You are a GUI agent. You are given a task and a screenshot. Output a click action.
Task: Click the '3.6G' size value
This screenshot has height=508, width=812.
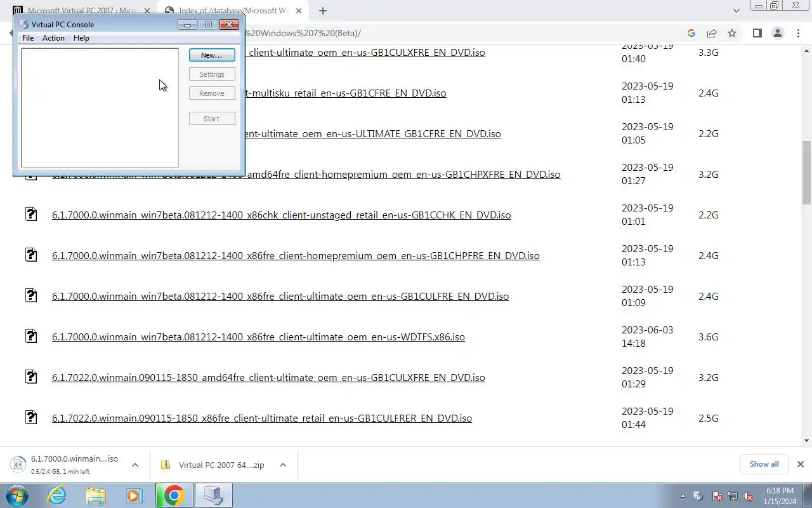click(x=708, y=337)
